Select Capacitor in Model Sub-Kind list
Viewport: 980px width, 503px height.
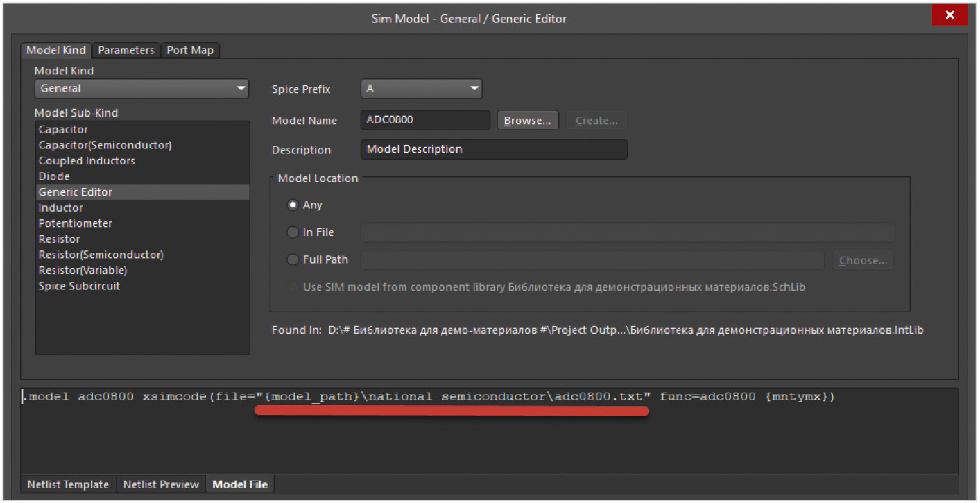[x=142, y=130]
